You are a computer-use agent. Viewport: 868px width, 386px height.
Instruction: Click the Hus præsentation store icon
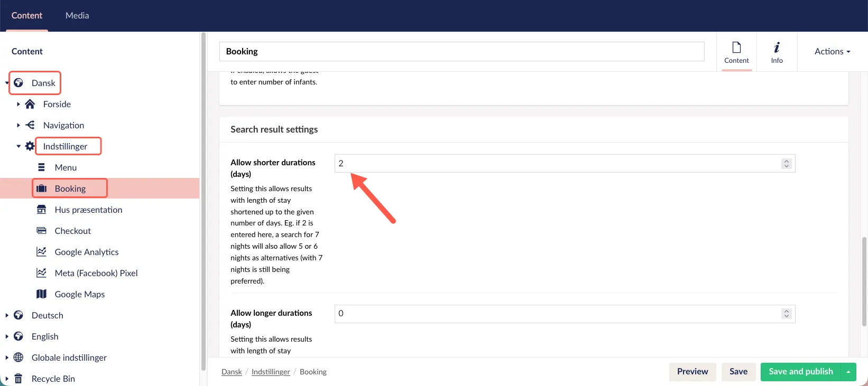(41, 210)
